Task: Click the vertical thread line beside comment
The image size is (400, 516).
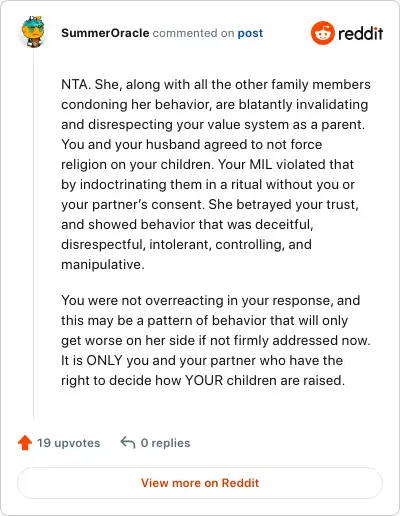Action: tap(33, 233)
